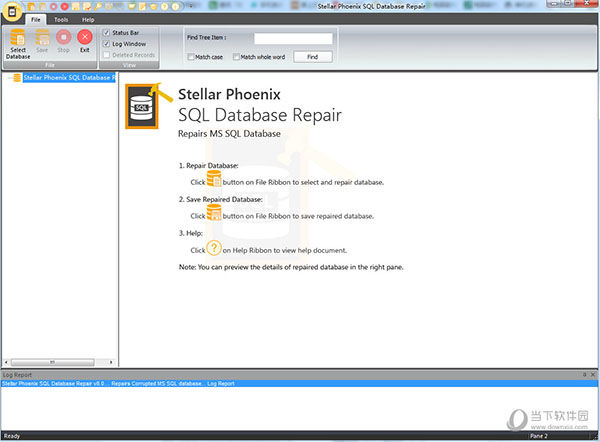
Task: Click the 'Log Report' panel title
Action: [17, 375]
